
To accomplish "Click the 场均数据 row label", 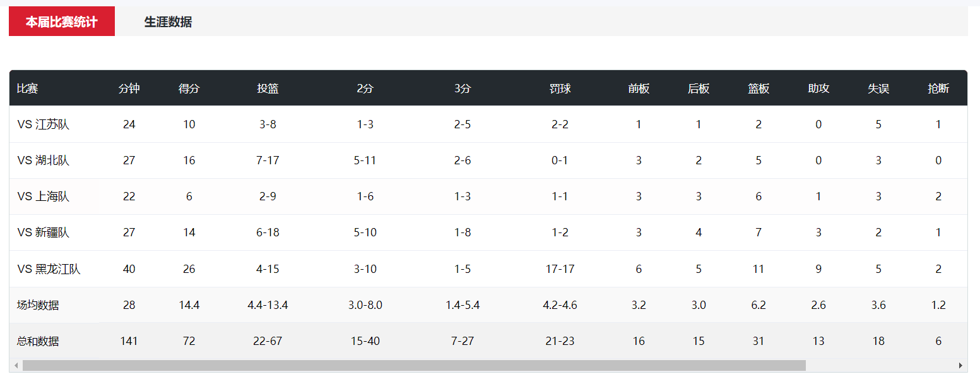I will pos(38,305).
